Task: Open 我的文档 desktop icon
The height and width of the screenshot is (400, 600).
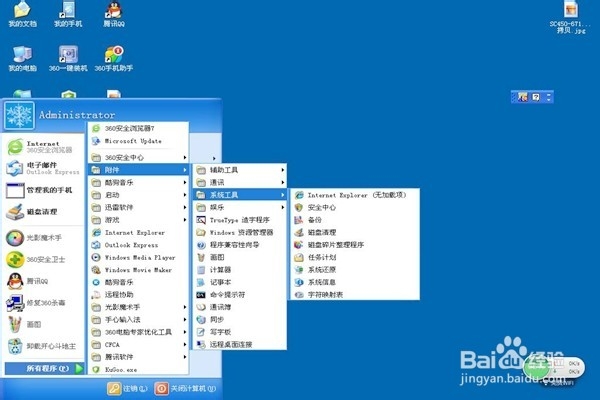Action: (x=22, y=14)
